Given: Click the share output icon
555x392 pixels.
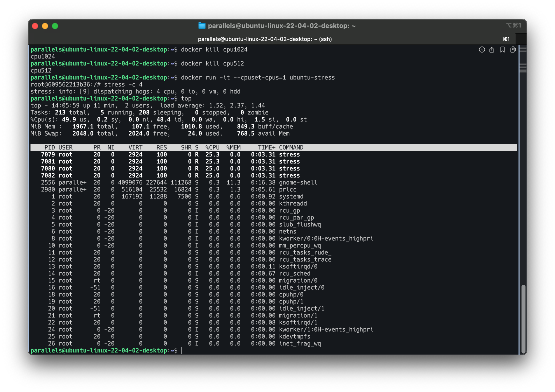Looking at the screenshot, I should click(492, 50).
